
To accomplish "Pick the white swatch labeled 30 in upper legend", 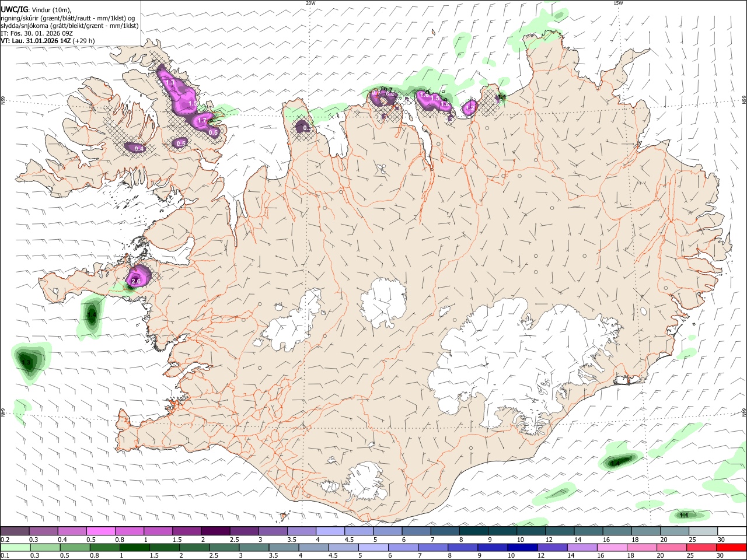I will pos(731,531).
